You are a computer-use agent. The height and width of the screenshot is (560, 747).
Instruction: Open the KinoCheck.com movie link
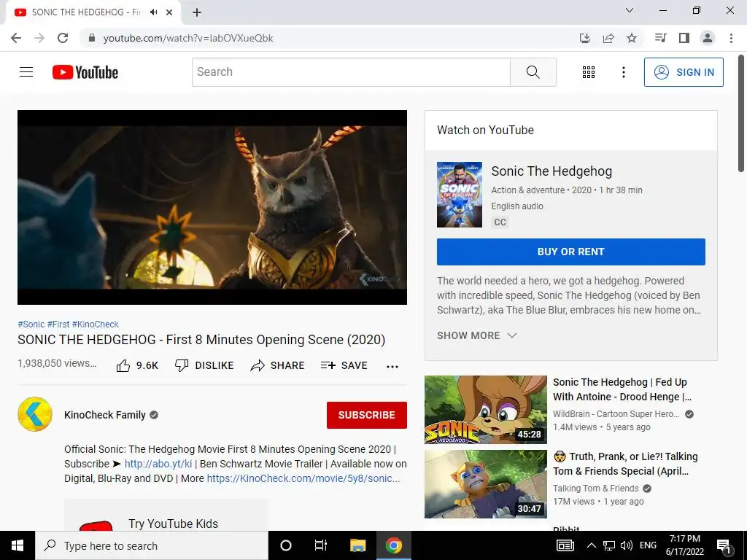303,478
